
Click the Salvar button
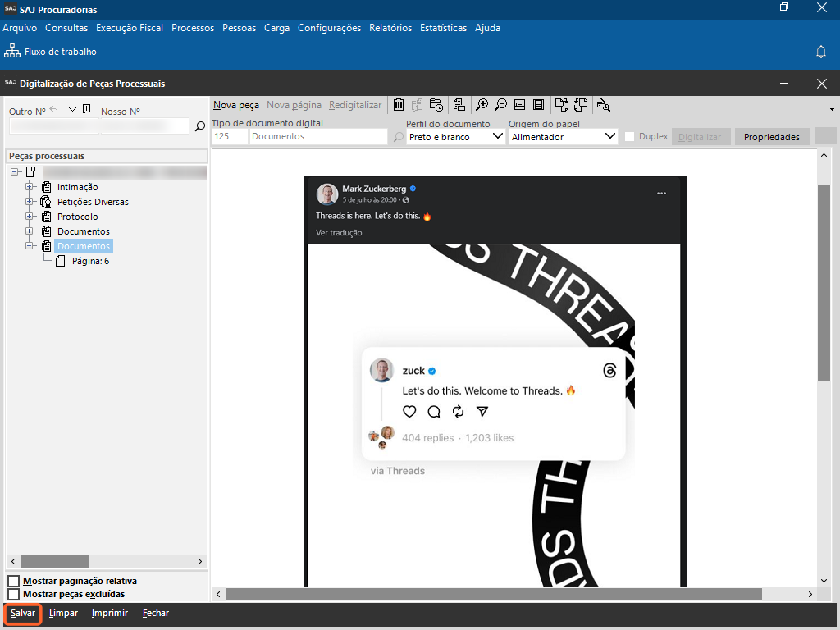[x=23, y=614]
